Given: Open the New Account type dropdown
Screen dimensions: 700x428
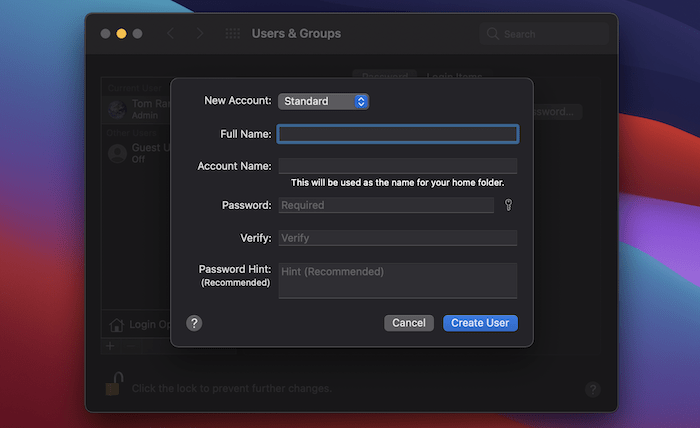Looking at the screenshot, I should tap(323, 101).
